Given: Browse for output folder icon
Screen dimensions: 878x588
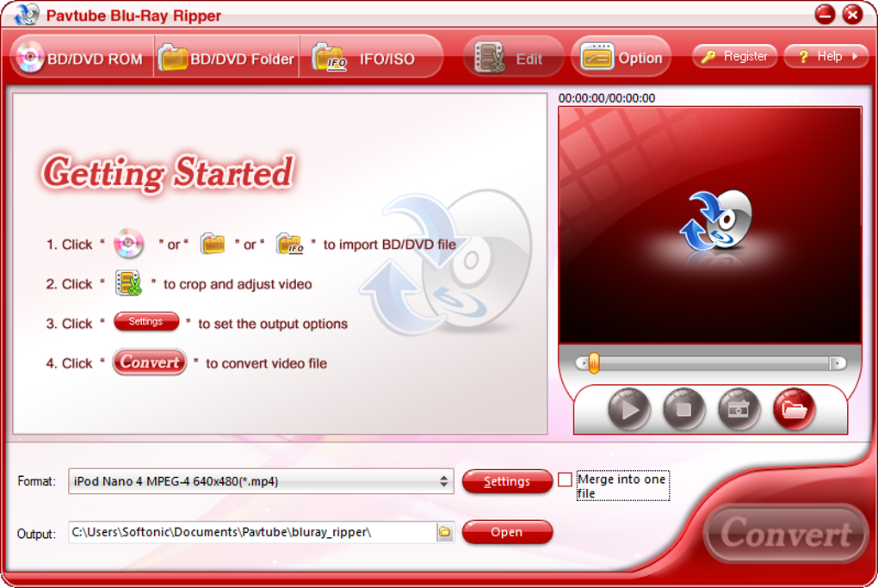Looking at the screenshot, I should click(445, 532).
